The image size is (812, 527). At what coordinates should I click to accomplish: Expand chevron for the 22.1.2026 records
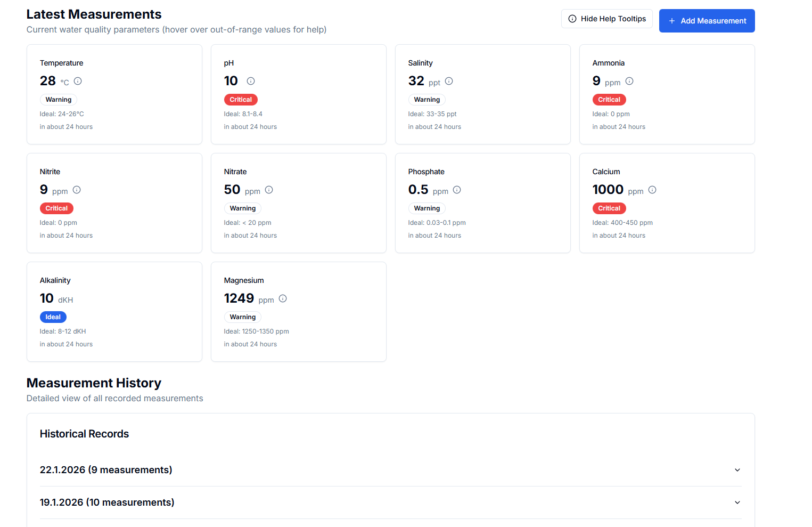pyautogui.click(x=737, y=470)
